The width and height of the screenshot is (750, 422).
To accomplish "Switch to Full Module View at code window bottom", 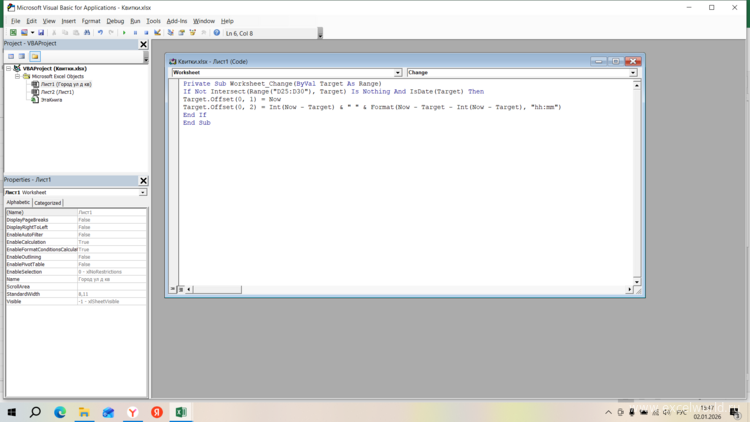I will pos(181,290).
